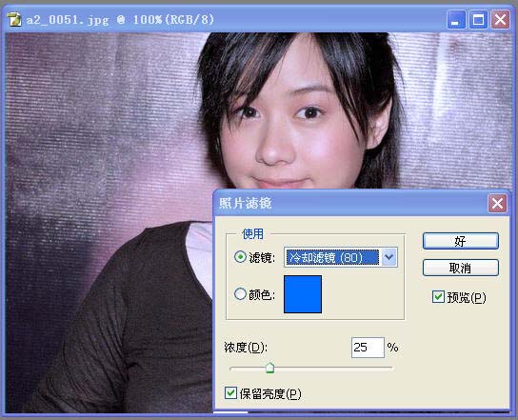Disable the 保留亮度 checkbox
Screen dimensions: 518x420
230,393
